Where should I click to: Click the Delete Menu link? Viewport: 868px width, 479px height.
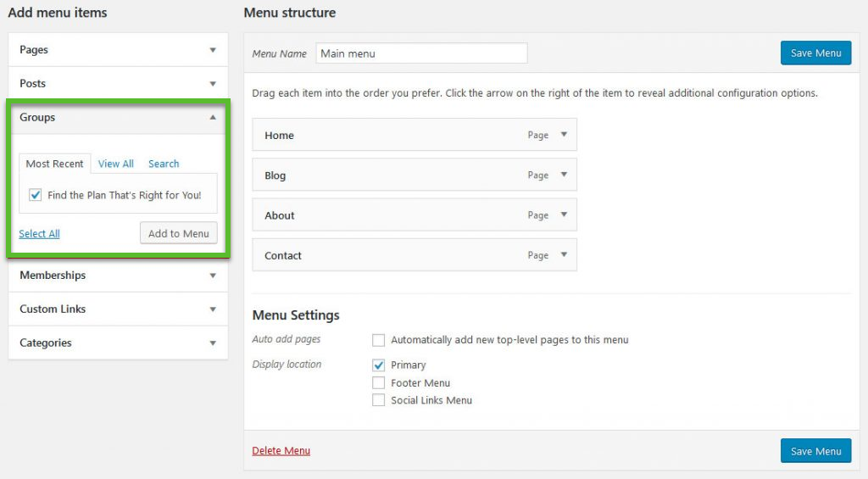[x=281, y=451]
